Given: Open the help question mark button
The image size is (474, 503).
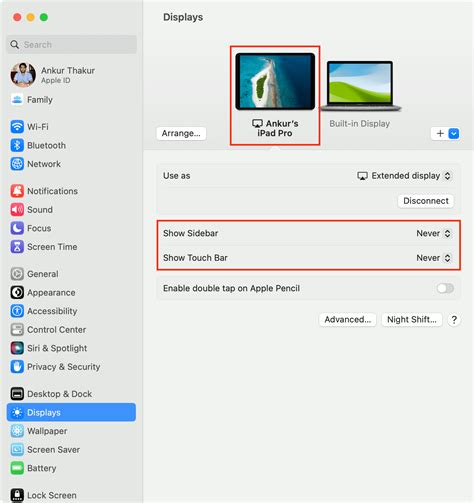Looking at the screenshot, I should point(454,320).
